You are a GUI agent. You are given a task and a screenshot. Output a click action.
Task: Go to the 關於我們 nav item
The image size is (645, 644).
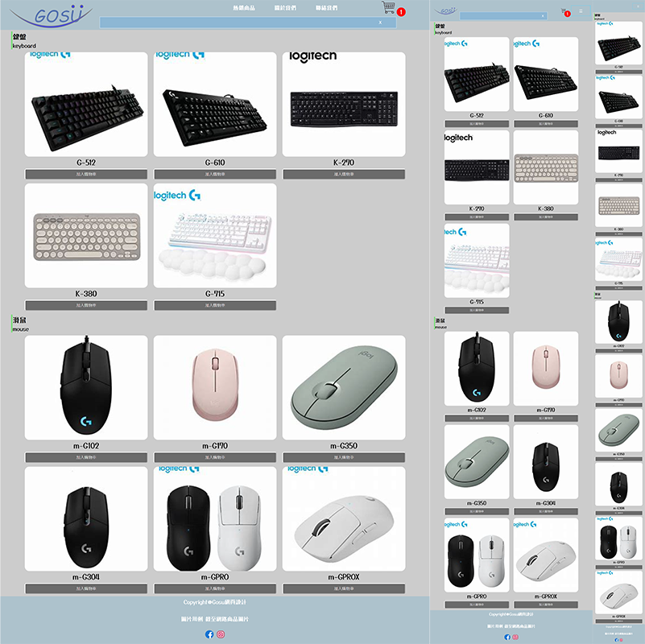pos(285,7)
